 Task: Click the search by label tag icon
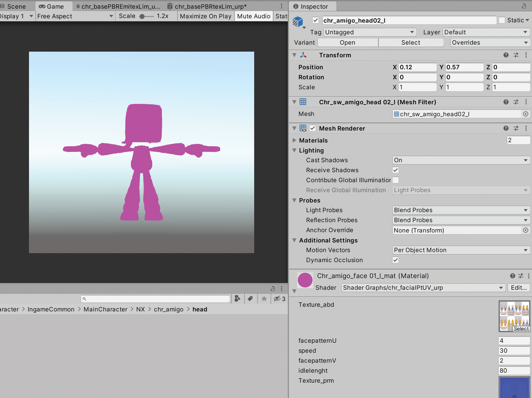(x=250, y=299)
